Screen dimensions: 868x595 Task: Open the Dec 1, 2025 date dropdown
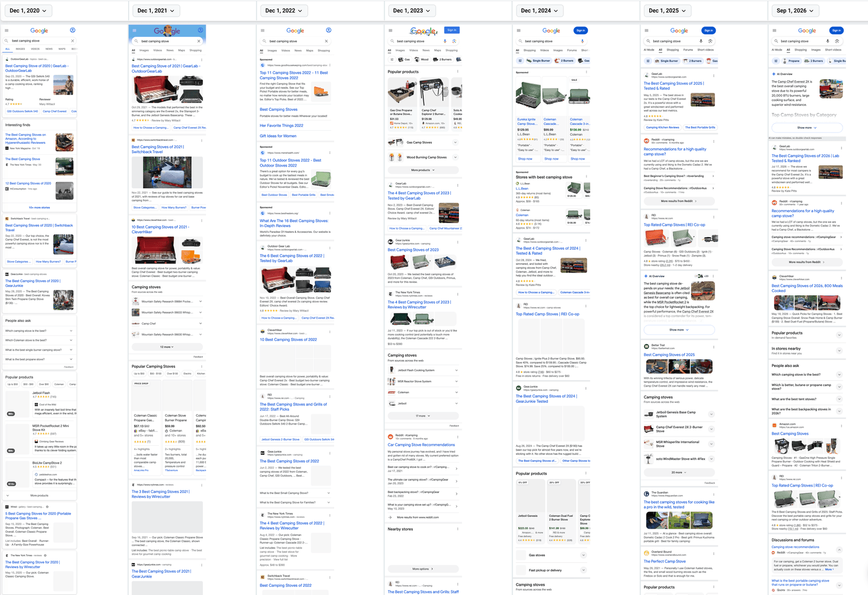point(668,10)
